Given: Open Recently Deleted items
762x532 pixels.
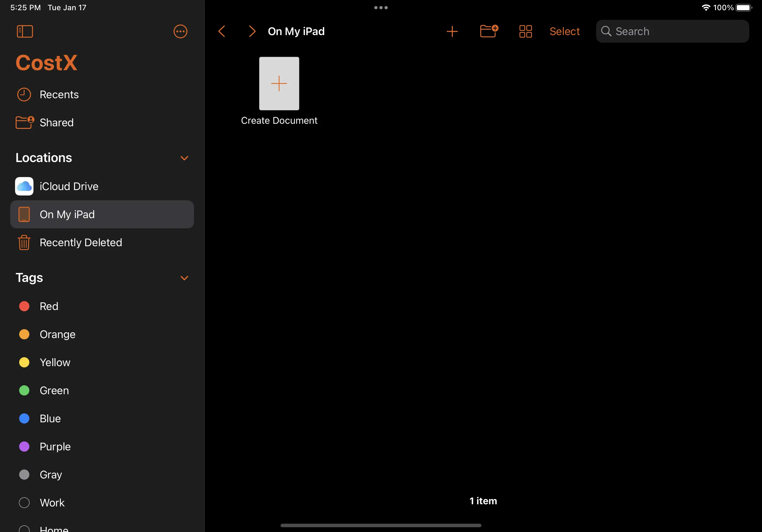Looking at the screenshot, I should [x=81, y=242].
